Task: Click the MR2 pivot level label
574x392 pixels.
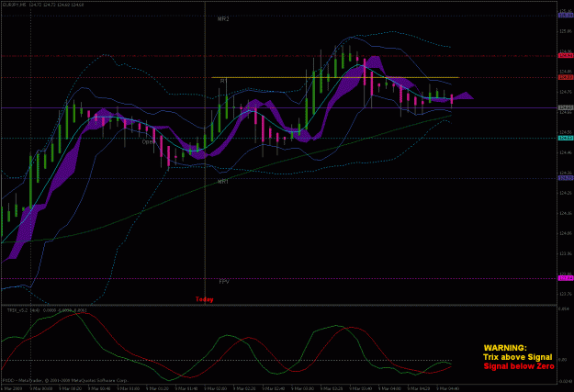Action: pyautogui.click(x=223, y=19)
